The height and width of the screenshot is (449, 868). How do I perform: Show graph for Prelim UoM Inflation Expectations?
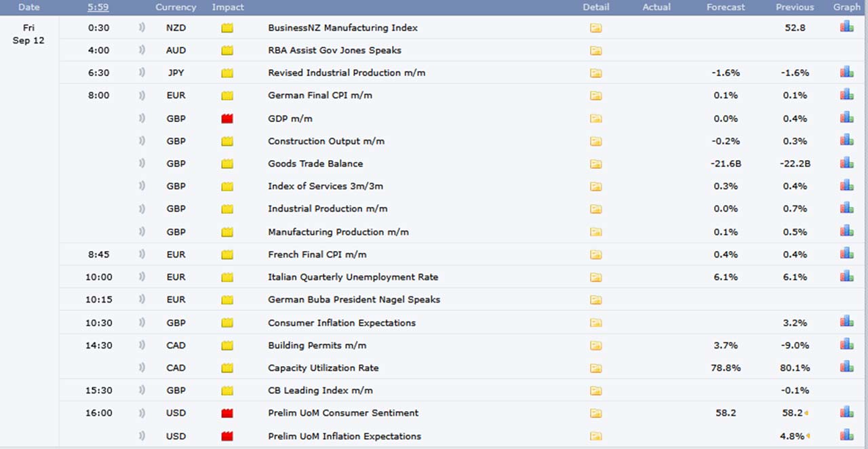846,435
